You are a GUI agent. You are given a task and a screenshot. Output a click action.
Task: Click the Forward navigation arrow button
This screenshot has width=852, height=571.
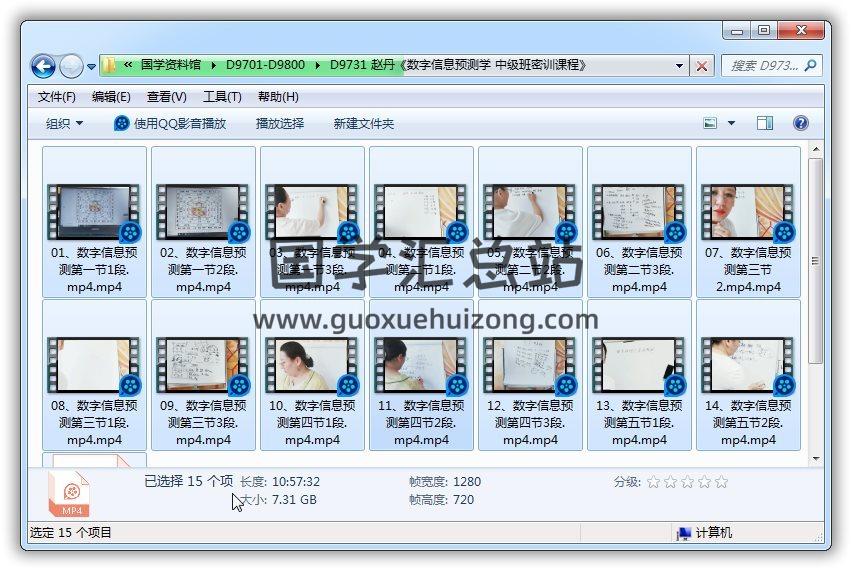click(x=71, y=67)
